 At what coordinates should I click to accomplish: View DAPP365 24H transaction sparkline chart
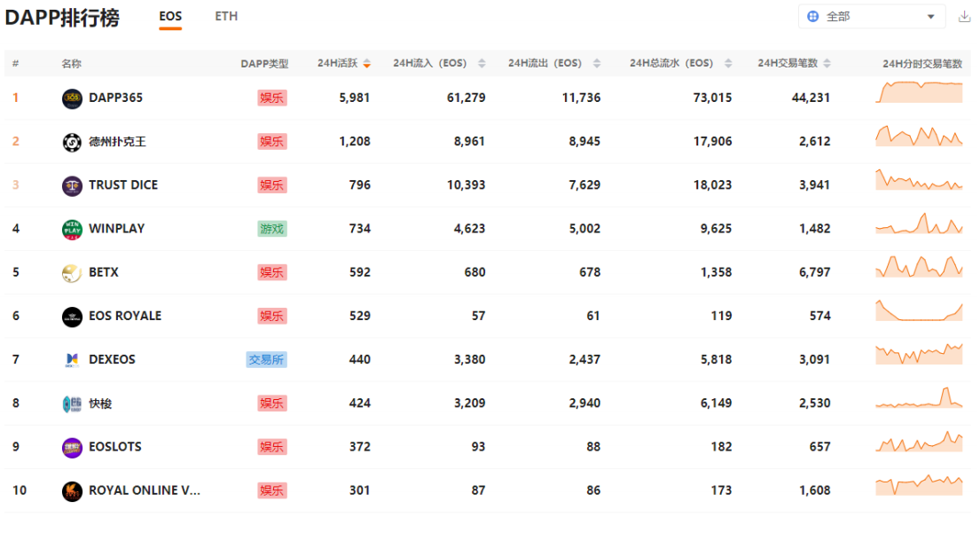919,92
